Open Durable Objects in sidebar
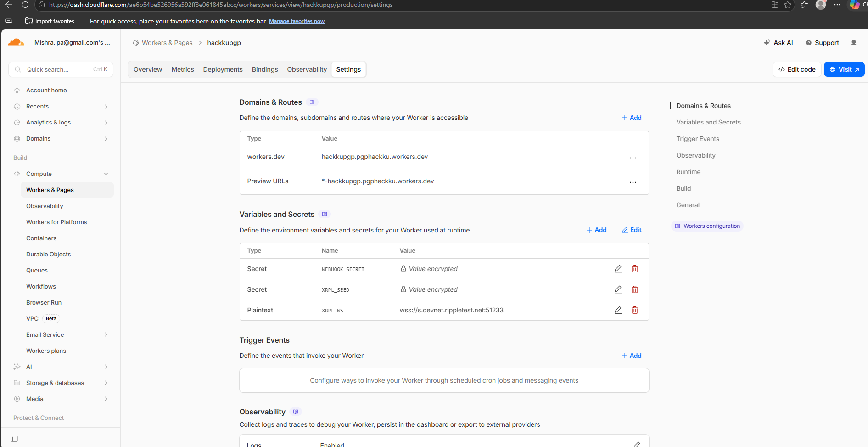868x447 pixels. [49, 254]
